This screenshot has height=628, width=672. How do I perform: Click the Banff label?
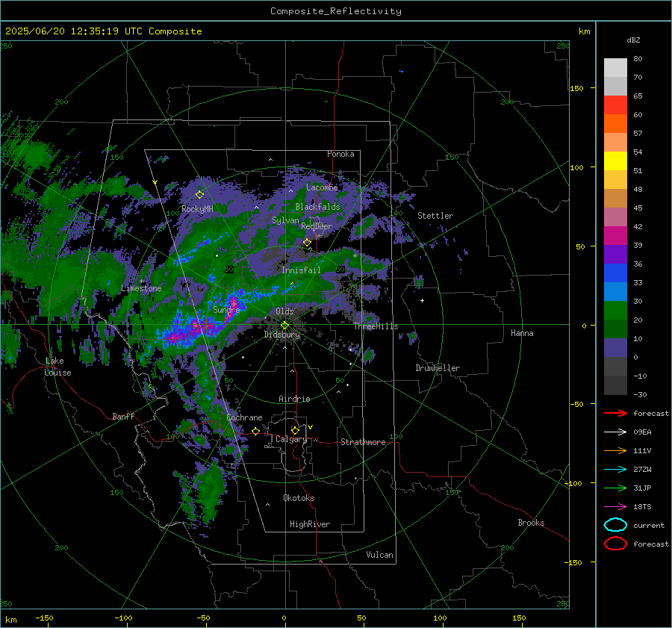pos(123,416)
